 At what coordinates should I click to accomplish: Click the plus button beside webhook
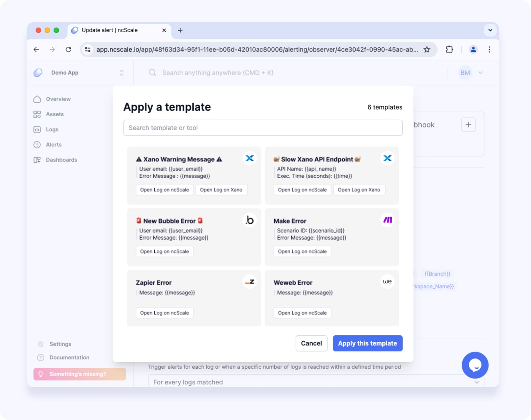[x=468, y=125]
